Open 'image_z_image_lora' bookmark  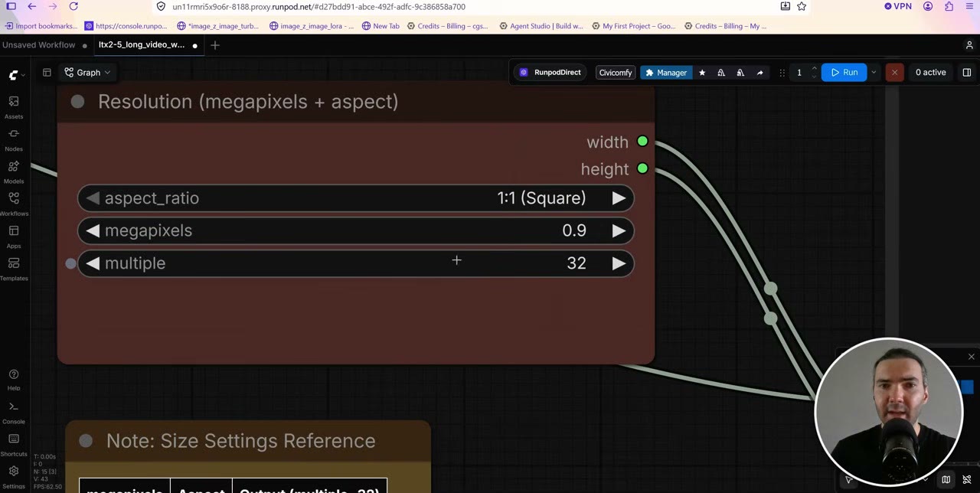click(312, 26)
